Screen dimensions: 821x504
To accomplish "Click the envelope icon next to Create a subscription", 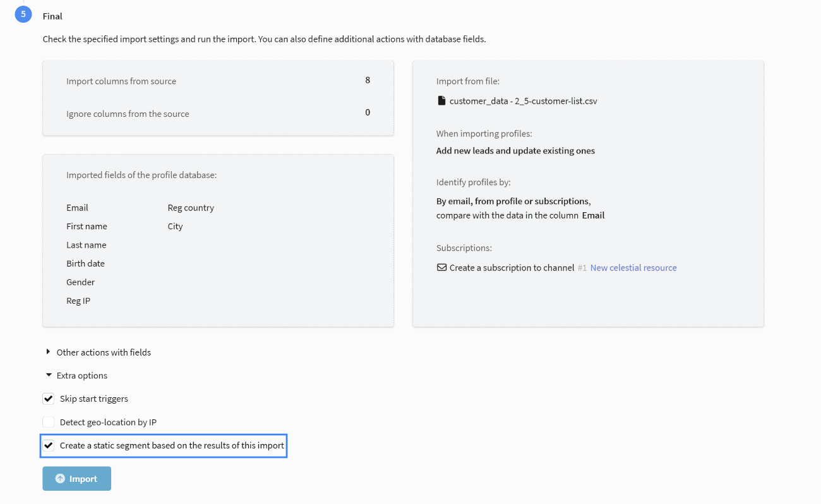I will point(441,268).
